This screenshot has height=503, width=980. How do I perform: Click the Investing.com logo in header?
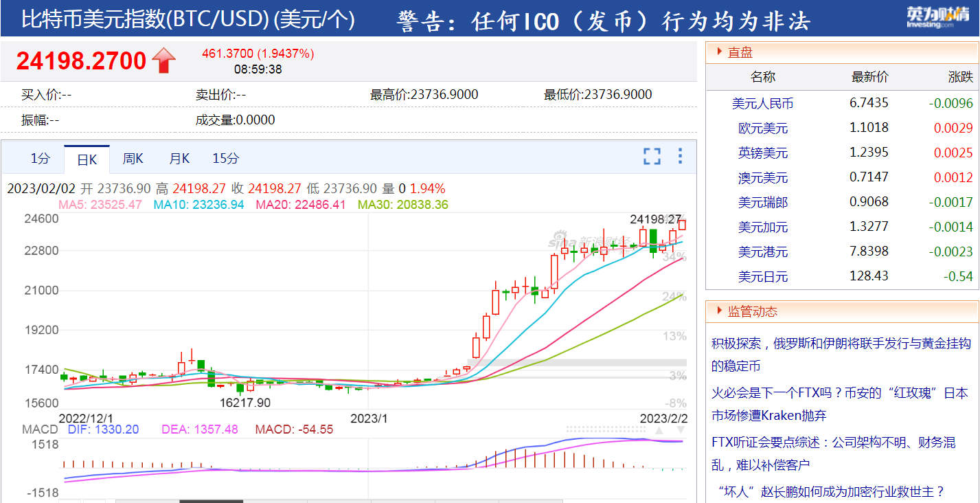[929, 17]
